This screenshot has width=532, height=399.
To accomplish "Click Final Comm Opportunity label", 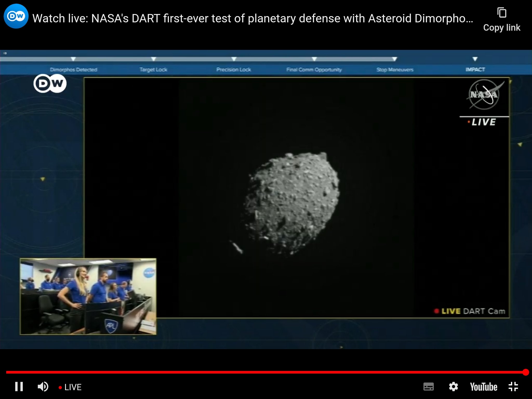I will click(314, 70).
